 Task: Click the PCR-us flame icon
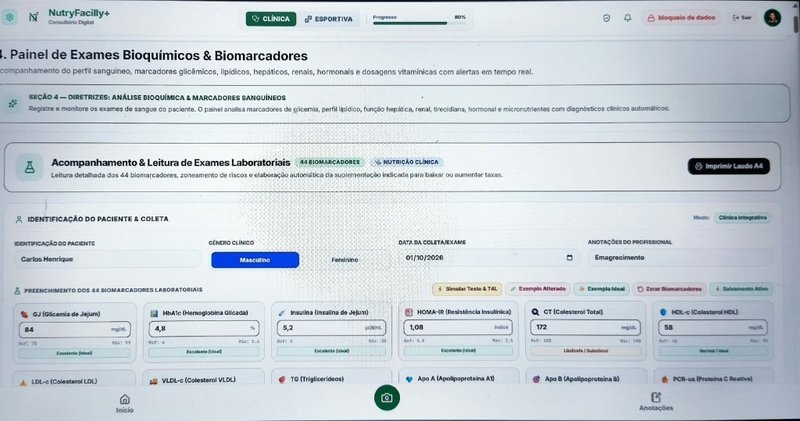[664, 379]
